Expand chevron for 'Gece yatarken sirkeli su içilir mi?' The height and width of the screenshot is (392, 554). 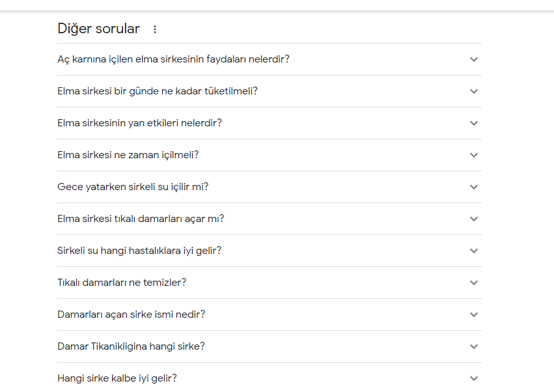474,187
